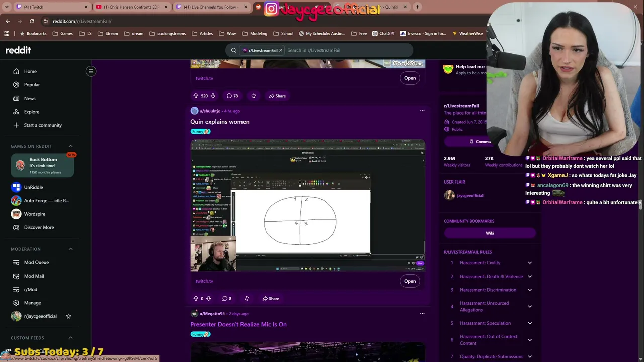Viewport: 644px width, 362px height.
Task: Open the Stream bookmarks folder
Action: pos(108,34)
